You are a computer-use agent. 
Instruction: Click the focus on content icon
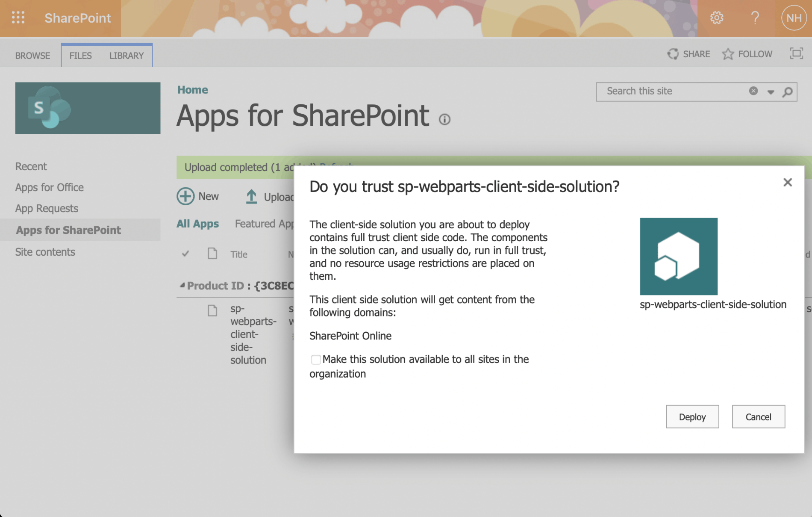tap(796, 53)
